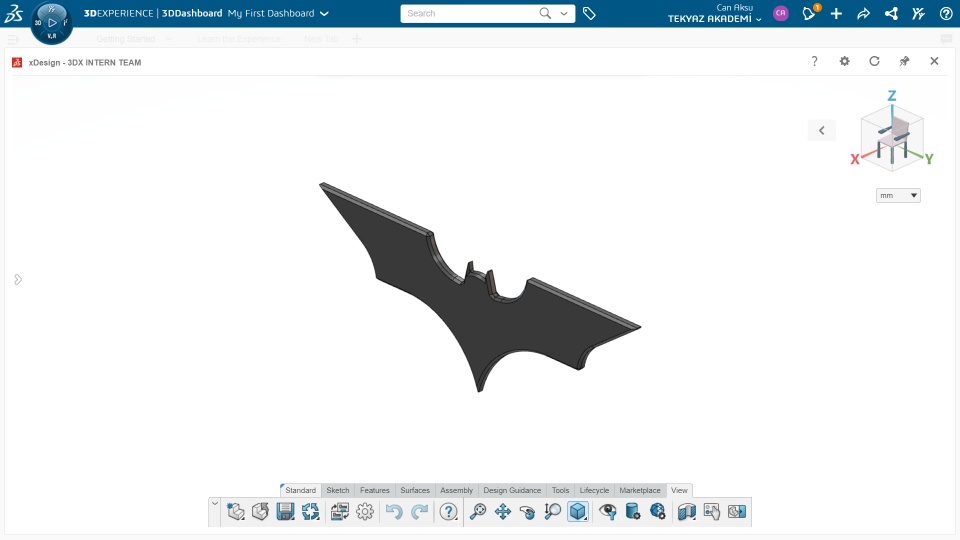Open the Tools tab
The image size is (960, 540).
(x=560, y=490)
